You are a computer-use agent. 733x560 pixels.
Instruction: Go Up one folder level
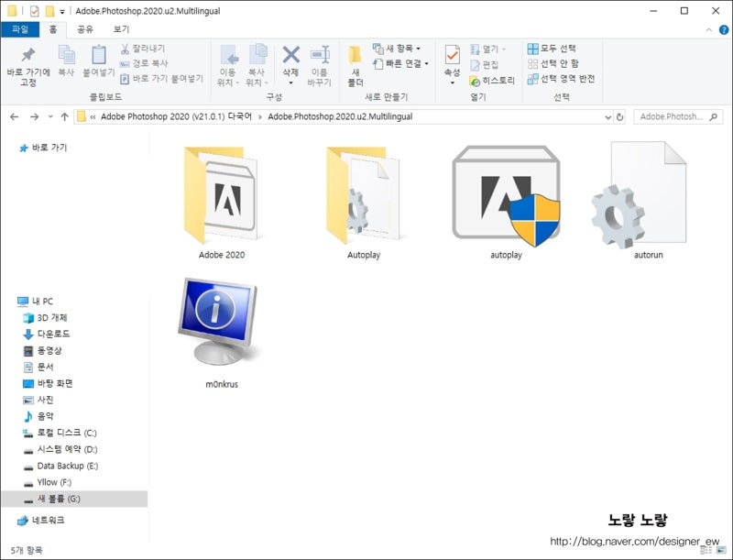[64, 117]
